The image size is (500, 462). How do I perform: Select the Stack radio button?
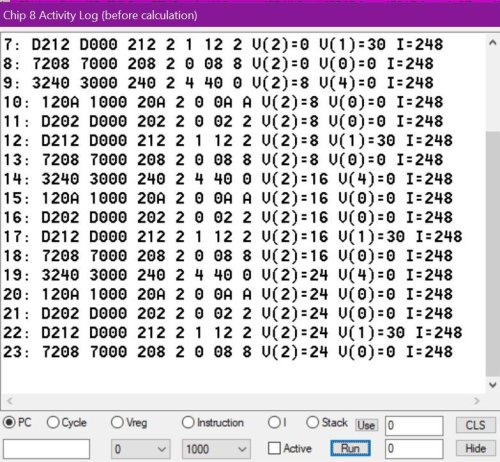coord(312,422)
